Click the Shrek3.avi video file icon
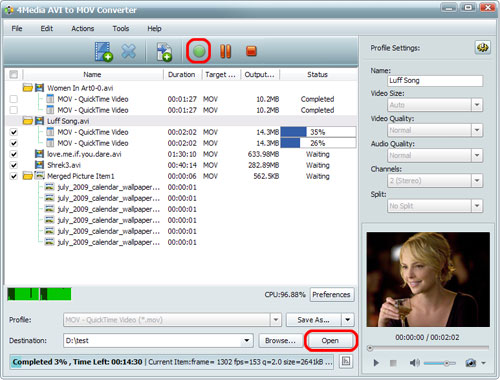This screenshot has width=500, height=380. click(39, 165)
